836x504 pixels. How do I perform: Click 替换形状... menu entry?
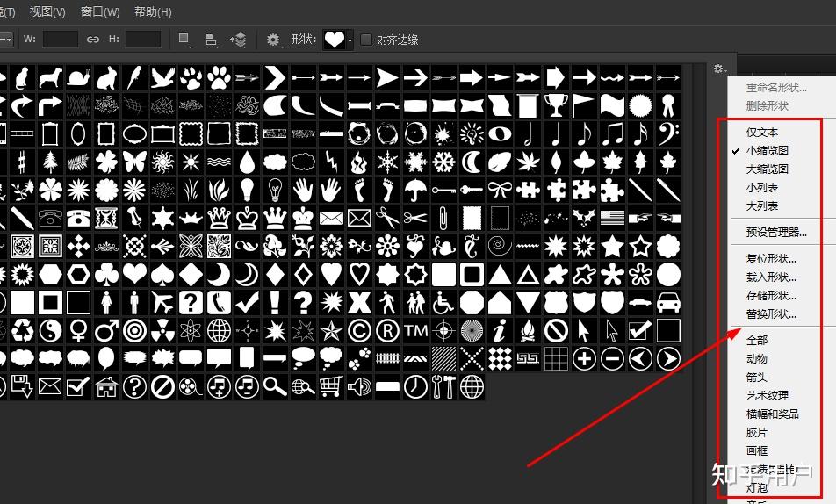(771, 313)
